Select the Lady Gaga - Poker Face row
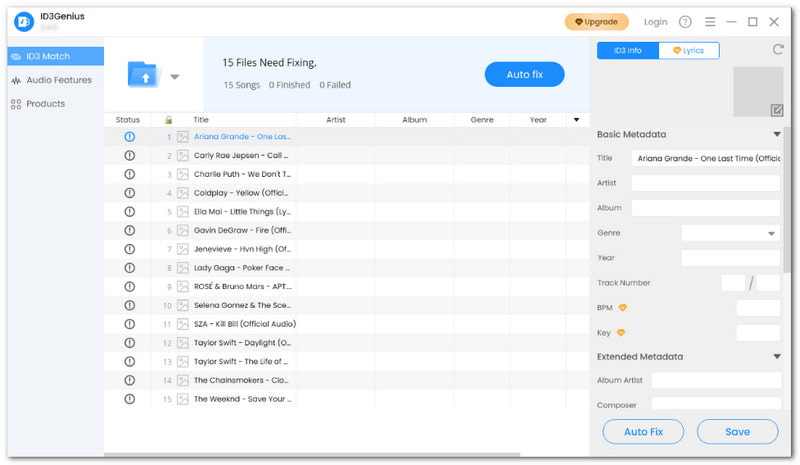The width and height of the screenshot is (800, 465). click(346, 268)
